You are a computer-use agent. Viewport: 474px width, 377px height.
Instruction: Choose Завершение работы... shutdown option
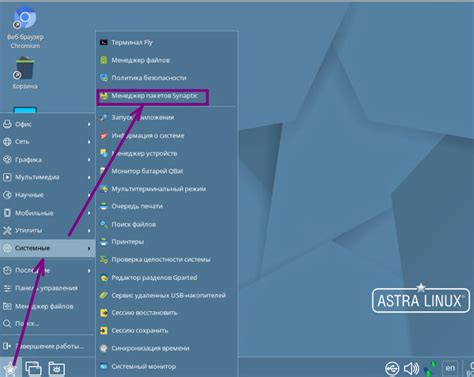[47, 346]
